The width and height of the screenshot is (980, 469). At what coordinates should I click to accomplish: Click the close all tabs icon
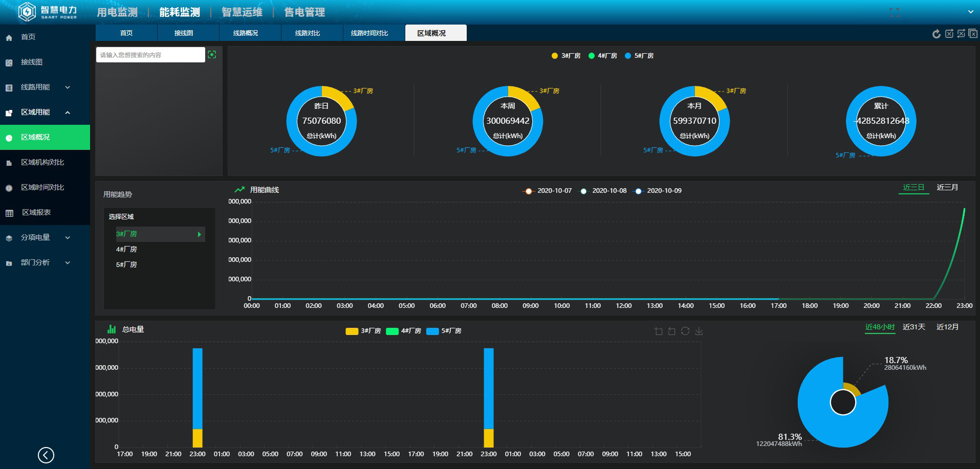pos(973,34)
